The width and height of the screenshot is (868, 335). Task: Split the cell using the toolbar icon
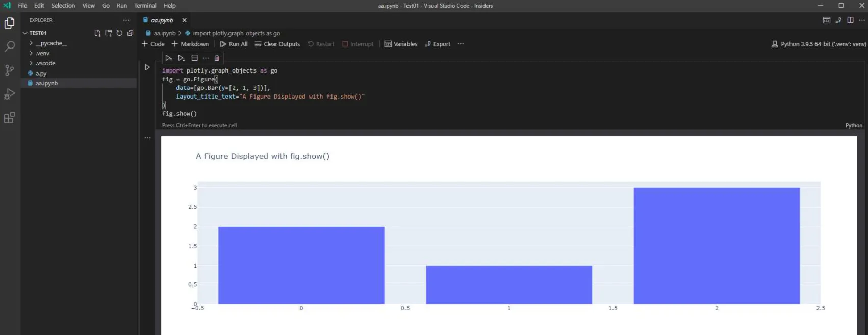pyautogui.click(x=194, y=58)
